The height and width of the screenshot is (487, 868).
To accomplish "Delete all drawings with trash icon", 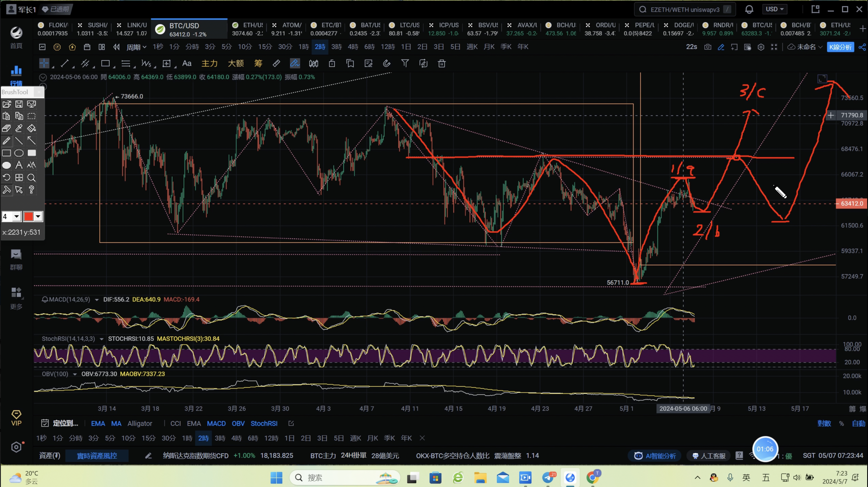I will [441, 63].
